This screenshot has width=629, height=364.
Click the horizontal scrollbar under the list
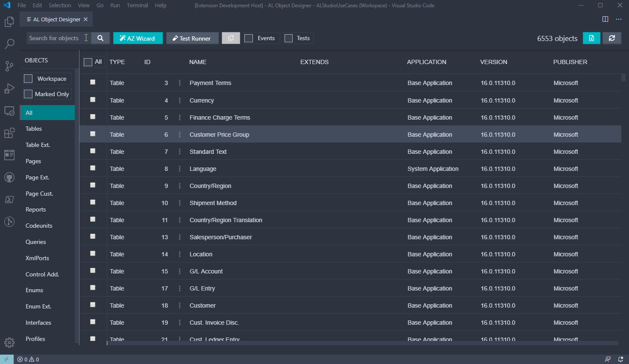click(x=362, y=343)
